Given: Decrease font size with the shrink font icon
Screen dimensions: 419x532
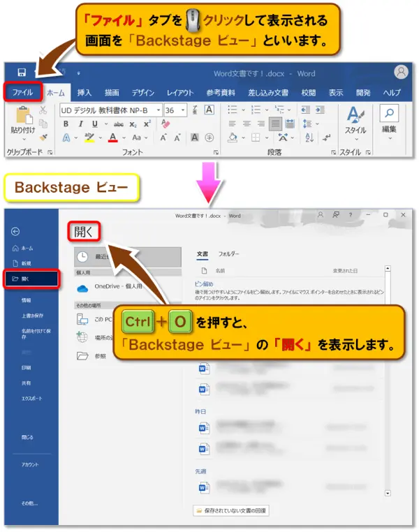Looking at the screenshot, I should click(x=177, y=138).
